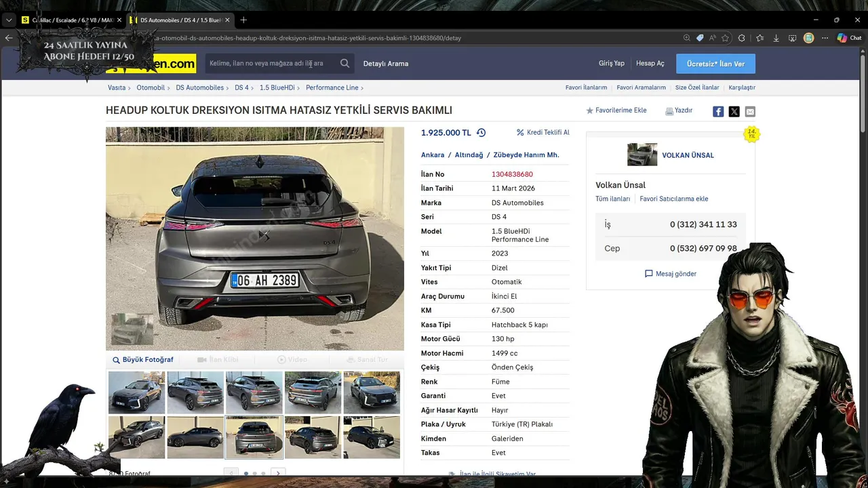Click the browser back arrow
Viewport: 868px width, 488px height.
click(9, 38)
